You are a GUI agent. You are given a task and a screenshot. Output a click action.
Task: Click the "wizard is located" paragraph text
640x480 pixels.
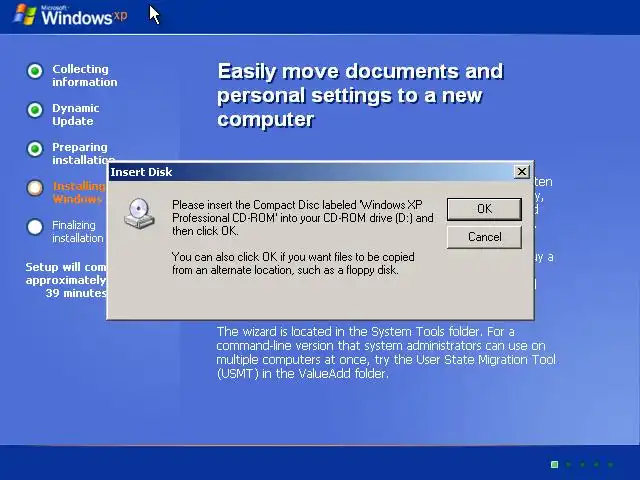(386, 352)
